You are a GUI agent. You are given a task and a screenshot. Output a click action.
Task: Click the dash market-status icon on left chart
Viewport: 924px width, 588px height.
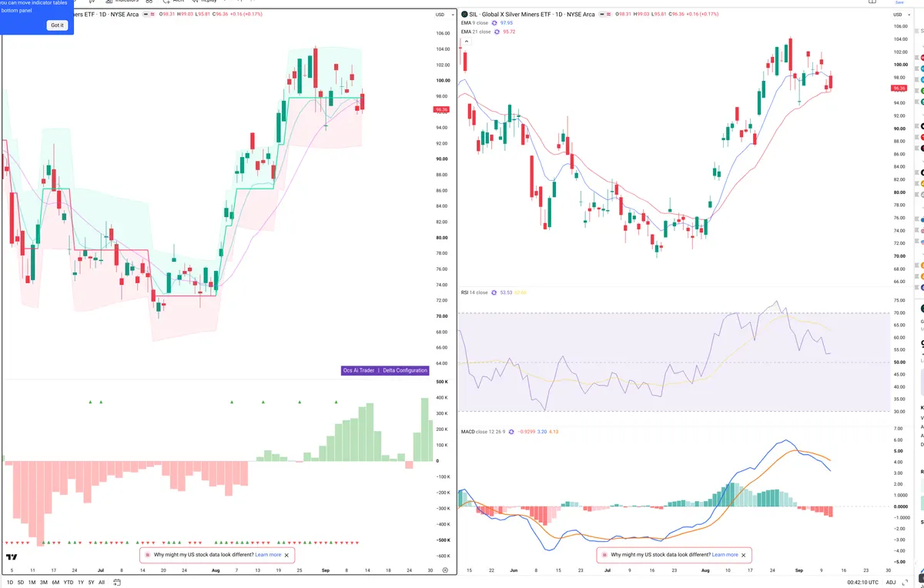click(x=146, y=15)
